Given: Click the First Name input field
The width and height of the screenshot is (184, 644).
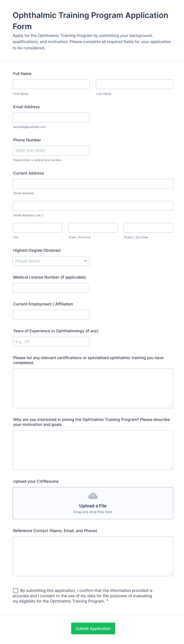Looking at the screenshot, I should pyautogui.click(x=51, y=84).
